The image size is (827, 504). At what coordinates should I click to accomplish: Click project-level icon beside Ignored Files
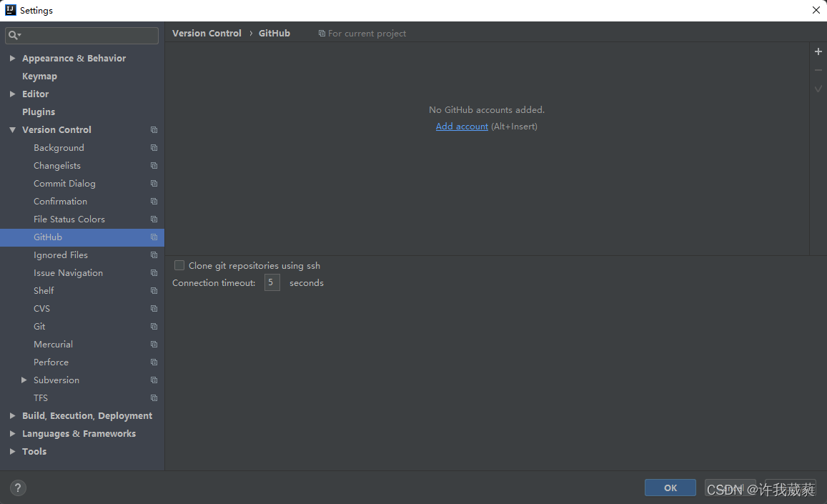pos(154,255)
